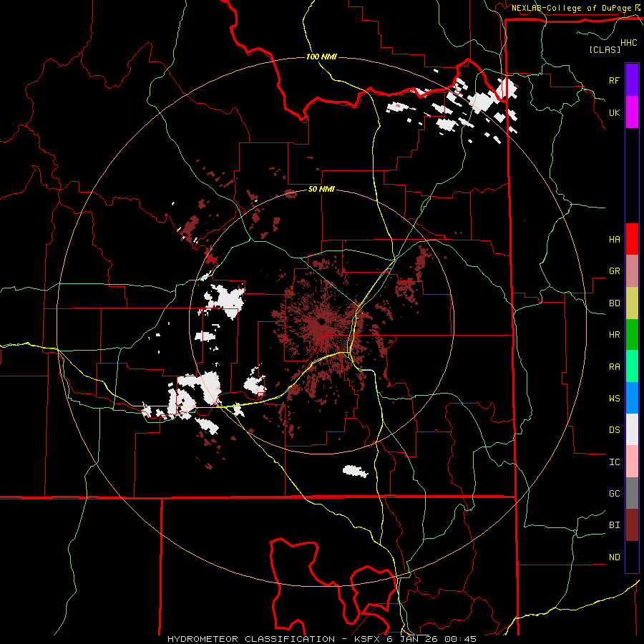644x644 pixels.
Task: Click the 'ND' legend label
Action: click(614, 557)
